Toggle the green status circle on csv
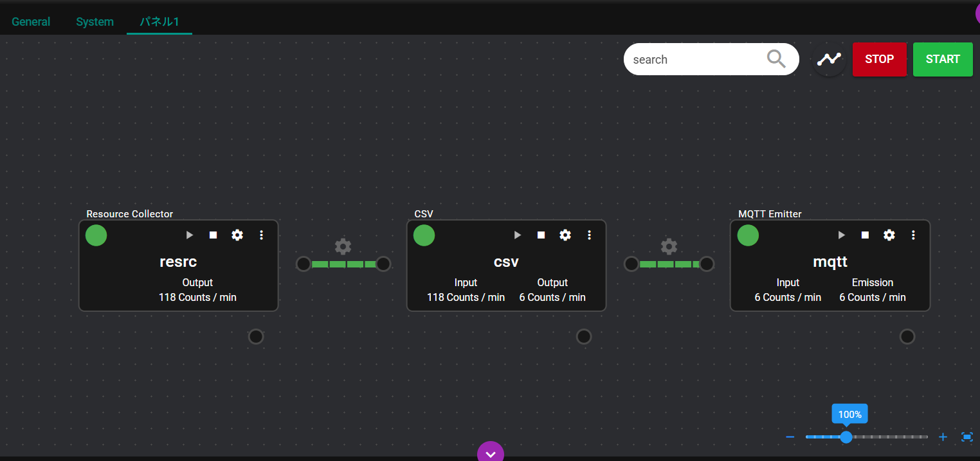 (424, 235)
